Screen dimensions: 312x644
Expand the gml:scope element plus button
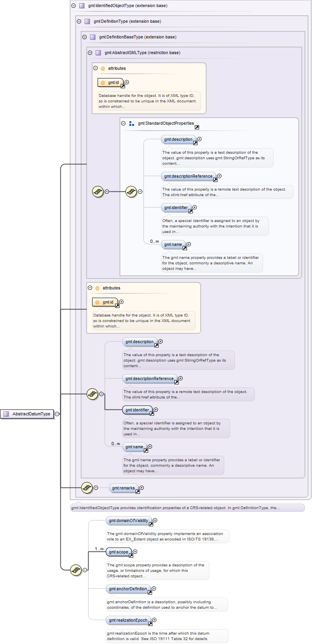pos(135,551)
